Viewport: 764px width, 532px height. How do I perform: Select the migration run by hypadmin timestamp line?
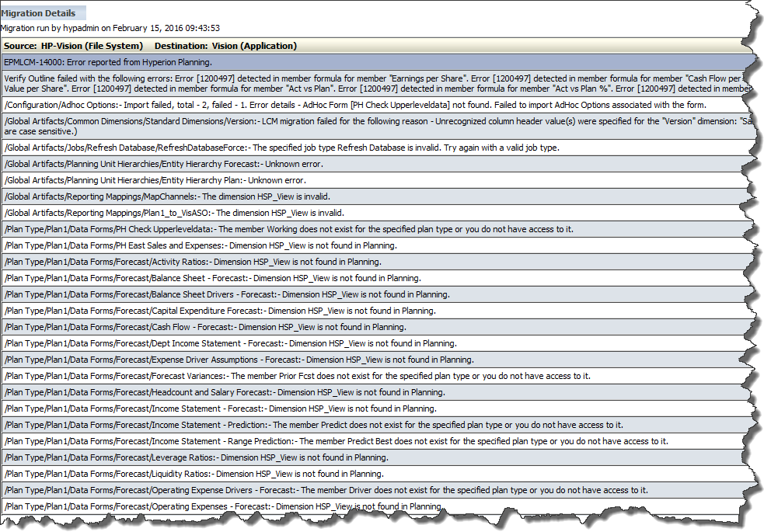pos(110,28)
